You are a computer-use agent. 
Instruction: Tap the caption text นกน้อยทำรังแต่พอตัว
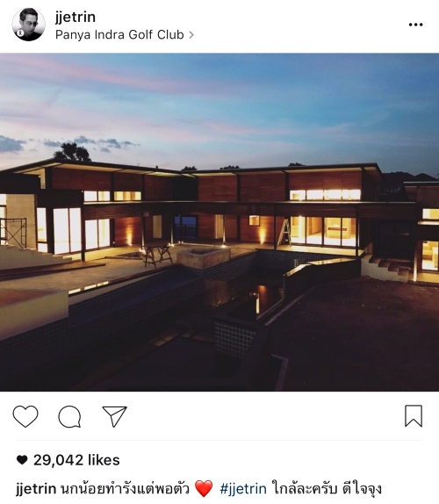point(125,489)
